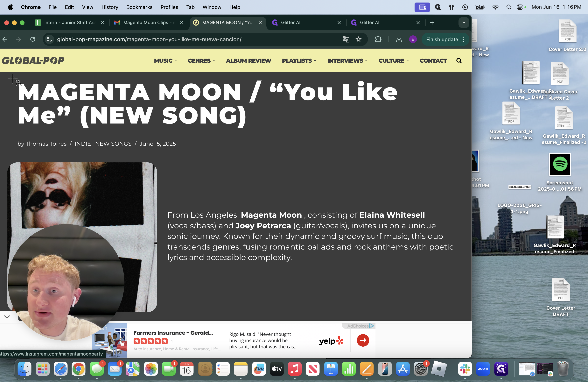Switch to the first Glitter AI tab
Screen dimensions: 588x382
coord(306,23)
